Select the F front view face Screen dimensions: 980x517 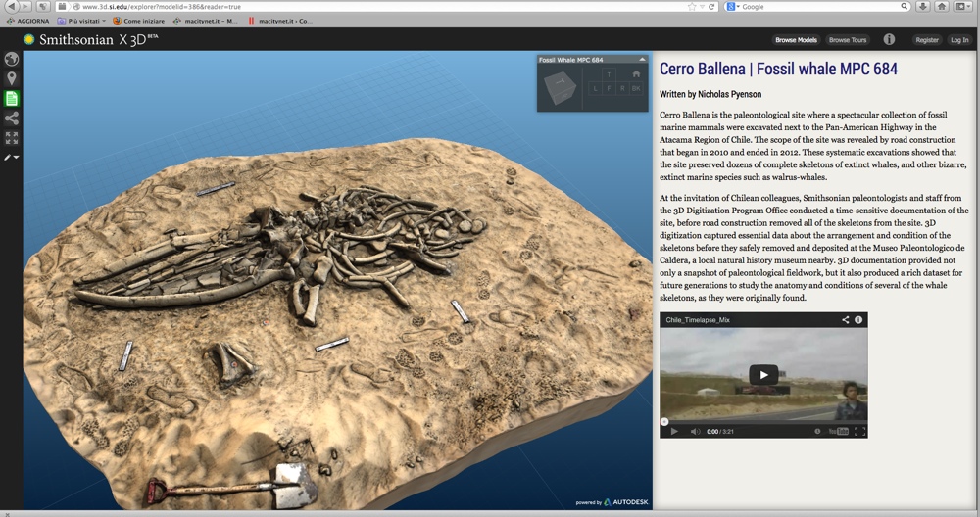click(609, 89)
